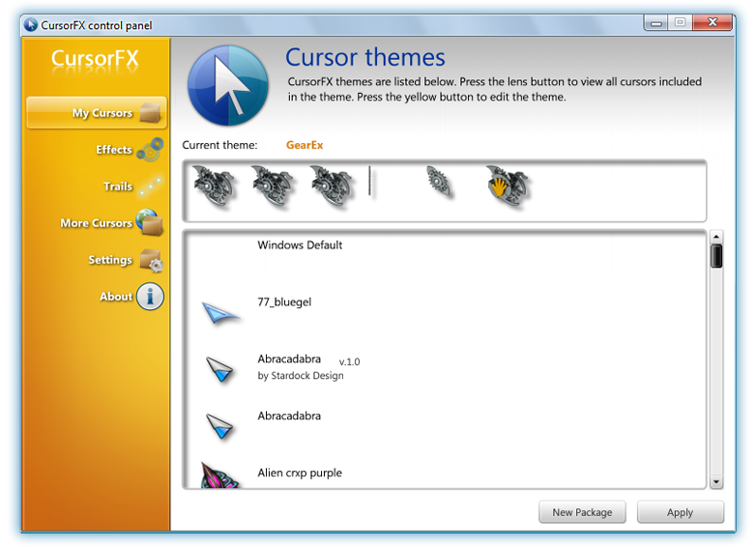
Task: Select the Windows Default theme
Action: tap(445, 259)
